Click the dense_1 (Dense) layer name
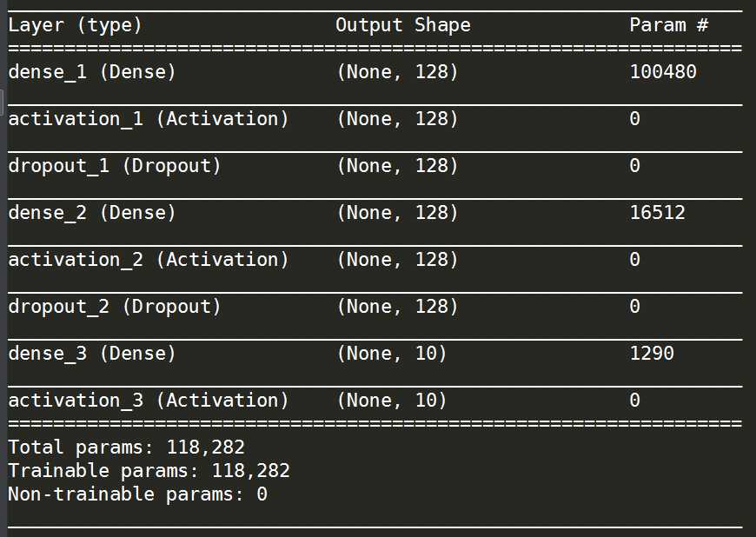Screen dimensions: 756x537 pyautogui.click(x=92, y=72)
